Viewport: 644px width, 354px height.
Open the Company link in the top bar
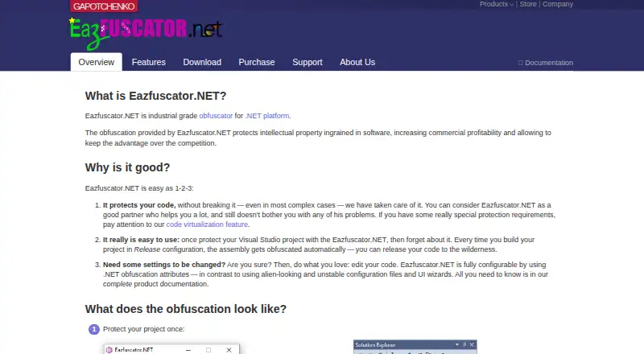(x=558, y=4)
